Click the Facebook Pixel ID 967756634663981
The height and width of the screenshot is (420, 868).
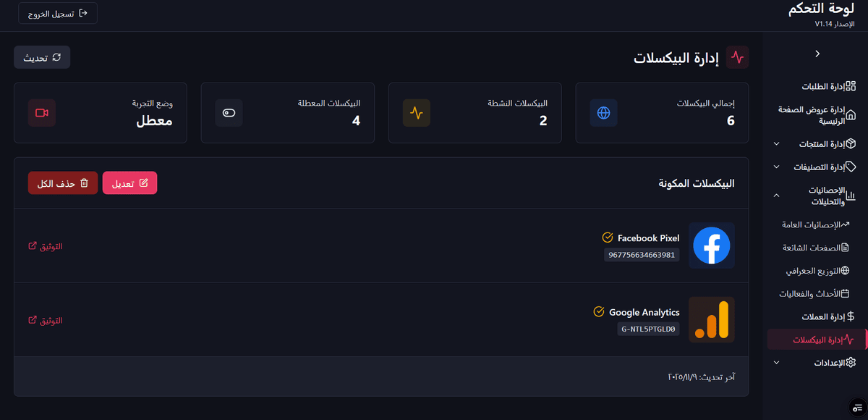642,255
